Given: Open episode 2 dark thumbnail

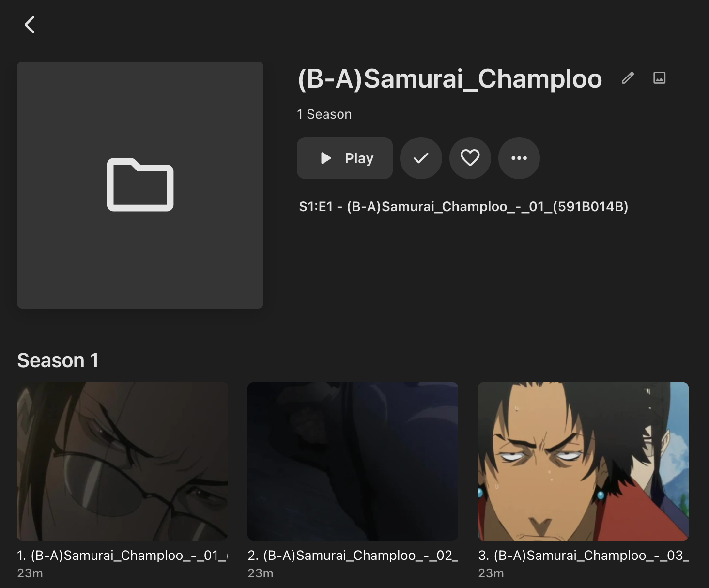Looking at the screenshot, I should coord(353,461).
